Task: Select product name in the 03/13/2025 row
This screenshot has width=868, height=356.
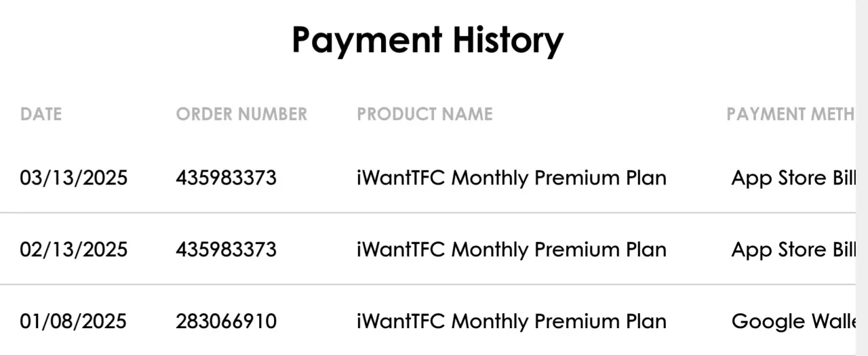Action: click(511, 178)
